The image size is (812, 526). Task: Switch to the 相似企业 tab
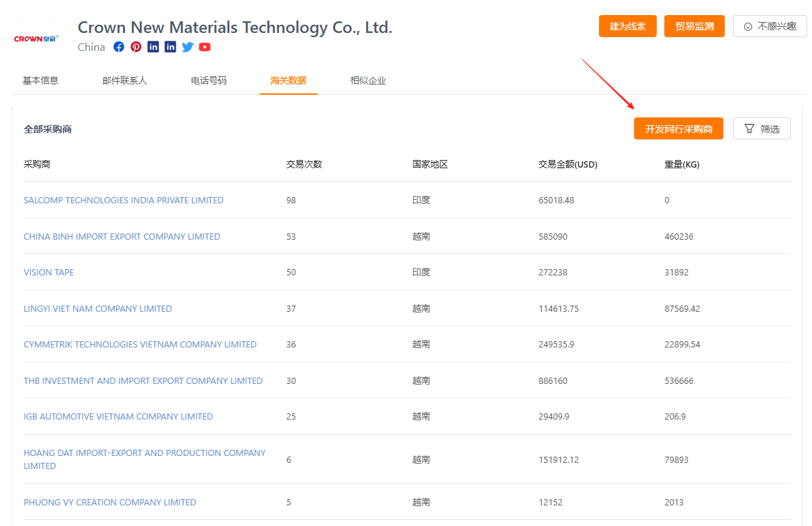(x=368, y=80)
